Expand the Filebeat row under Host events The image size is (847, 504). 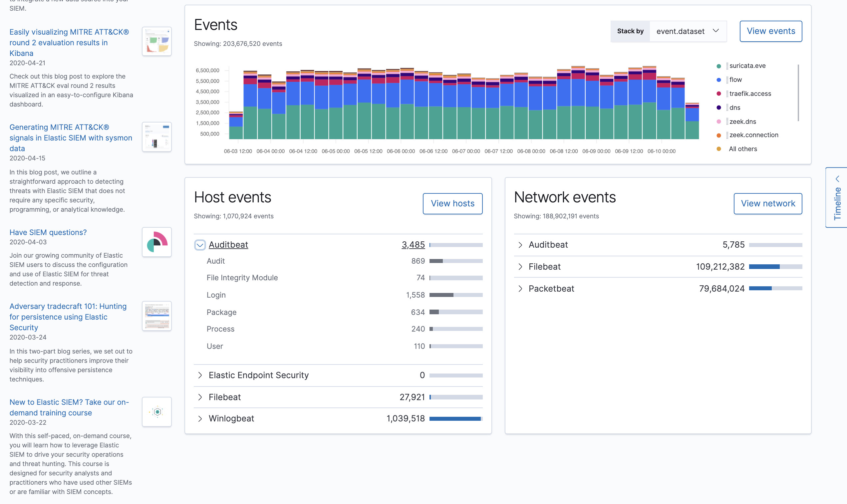[200, 397]
